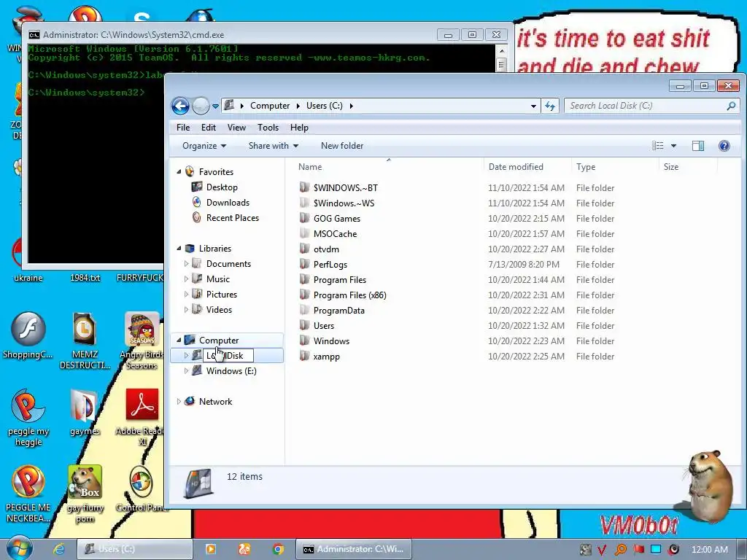Open the Share with dropdown

click(x=273, y=146)
